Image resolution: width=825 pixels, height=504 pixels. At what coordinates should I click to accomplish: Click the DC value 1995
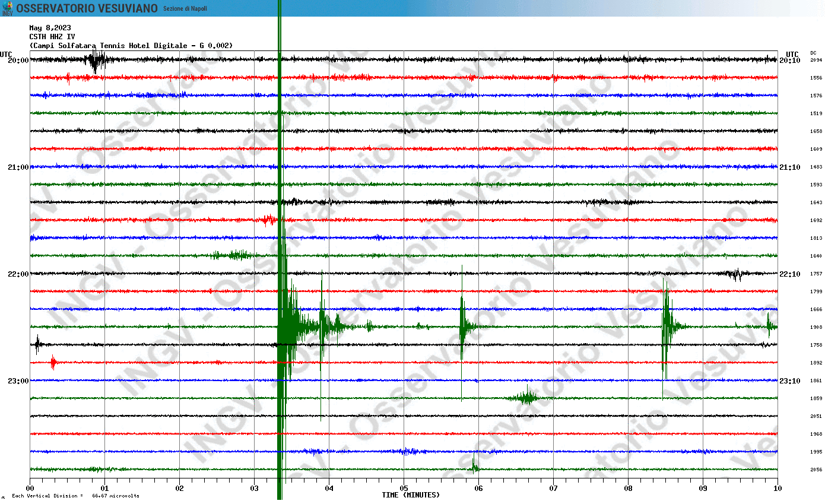pyautogui.click(x=816, y=452)
